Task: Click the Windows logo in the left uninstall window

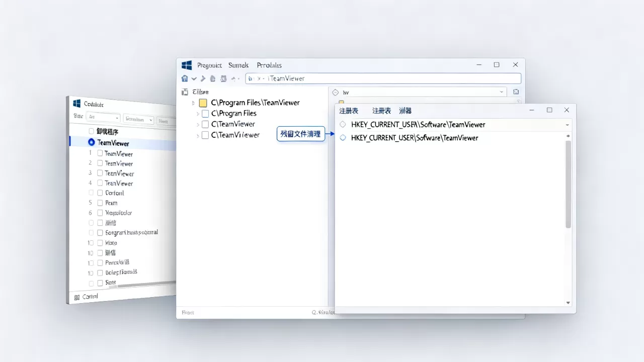Action: [x=77, y=104]
